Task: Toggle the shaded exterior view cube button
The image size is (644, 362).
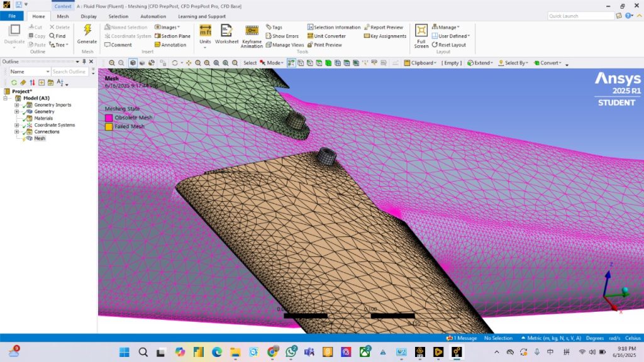Action: click(x=133, y=63)
